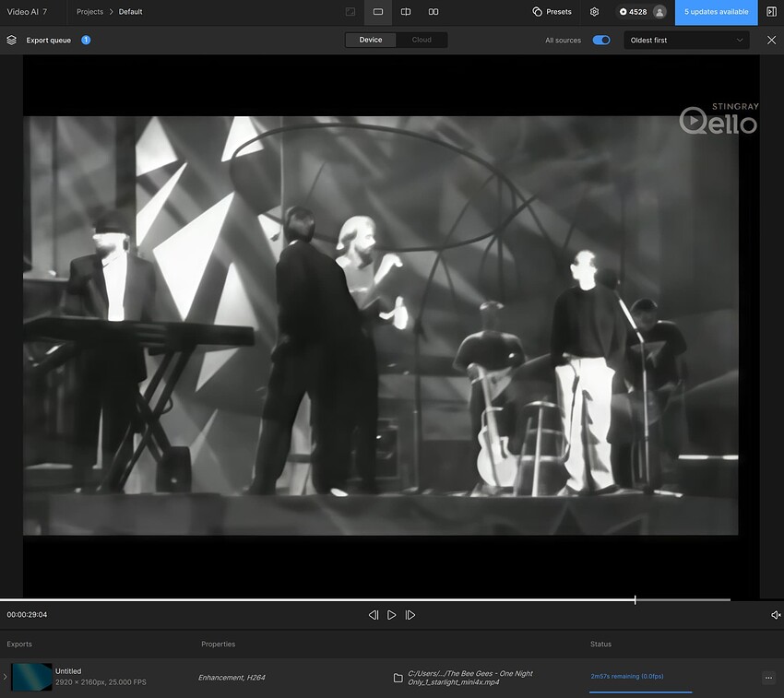Click the Exports column header
Screen dimensions: 784x698
pyautogui.click(x=19, y=644)
